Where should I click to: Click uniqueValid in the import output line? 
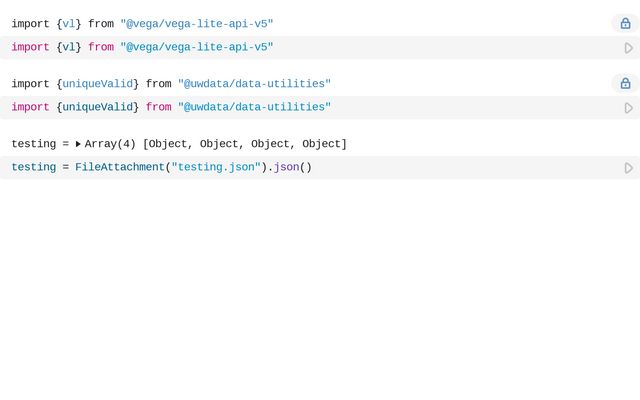point(97,84)
